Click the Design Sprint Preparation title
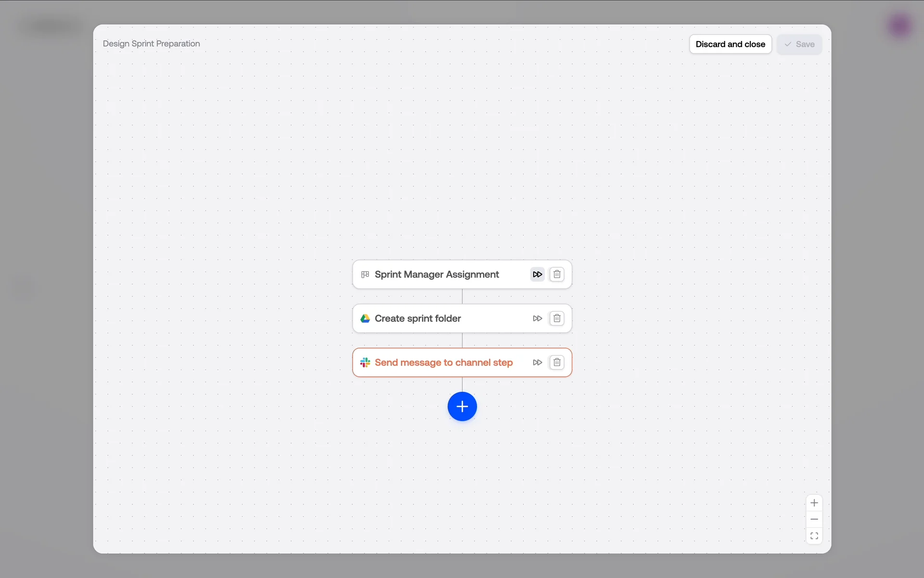 (x=151, y=44)
